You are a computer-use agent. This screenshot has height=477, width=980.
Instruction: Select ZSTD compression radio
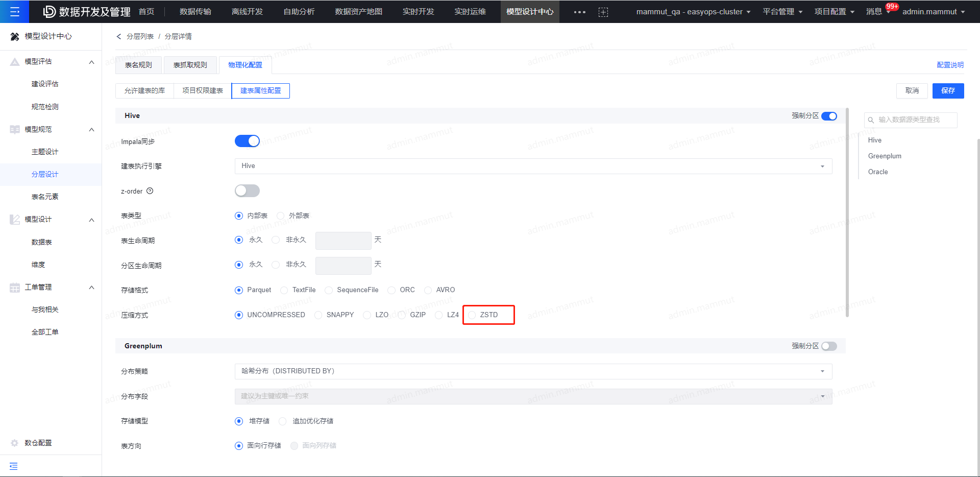pyautogui.click(x=472, y=315)
